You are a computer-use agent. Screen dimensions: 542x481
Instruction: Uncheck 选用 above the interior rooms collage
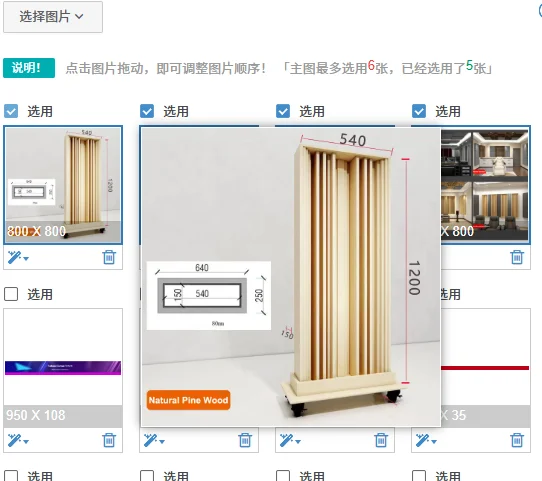pyautogui.click(x=419, y=111)
